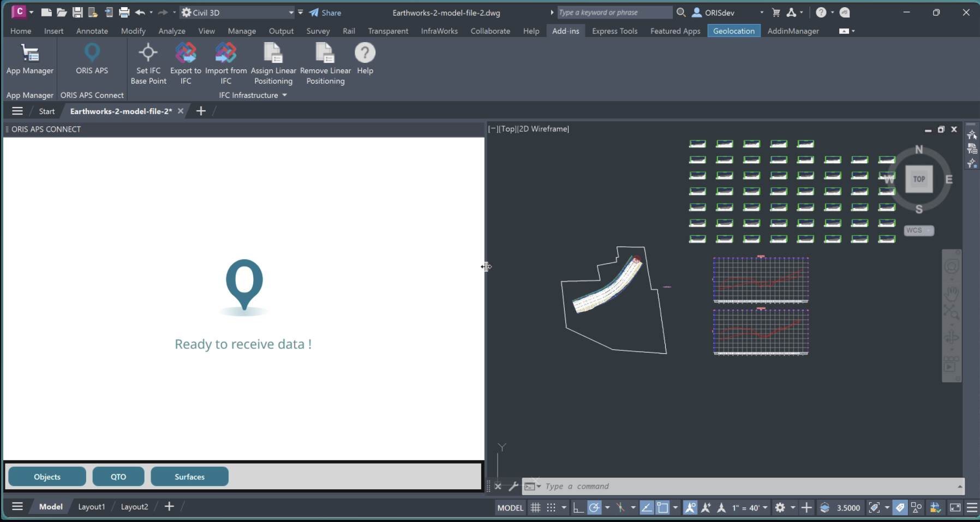980x522 pixels.
Task: Click the QTO button
Action: pos(118,477)
